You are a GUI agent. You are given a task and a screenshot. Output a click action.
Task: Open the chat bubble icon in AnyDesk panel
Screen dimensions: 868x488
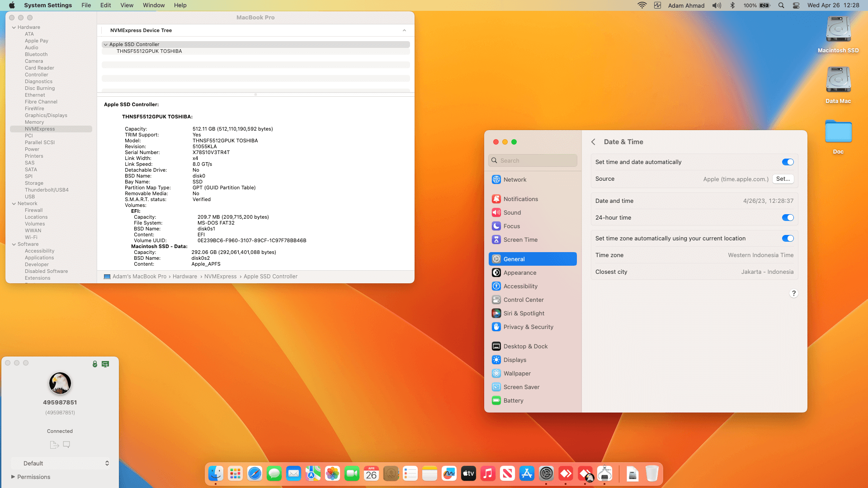(66, 445)
